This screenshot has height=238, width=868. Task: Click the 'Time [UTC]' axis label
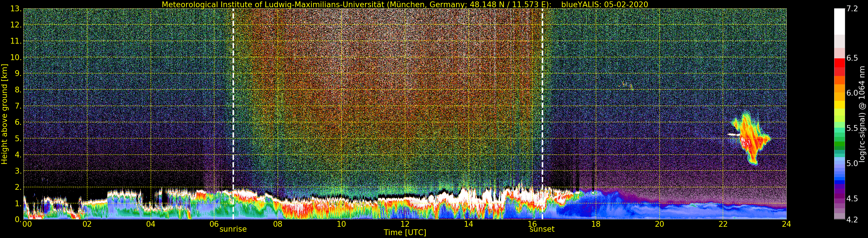coord(405,233)
